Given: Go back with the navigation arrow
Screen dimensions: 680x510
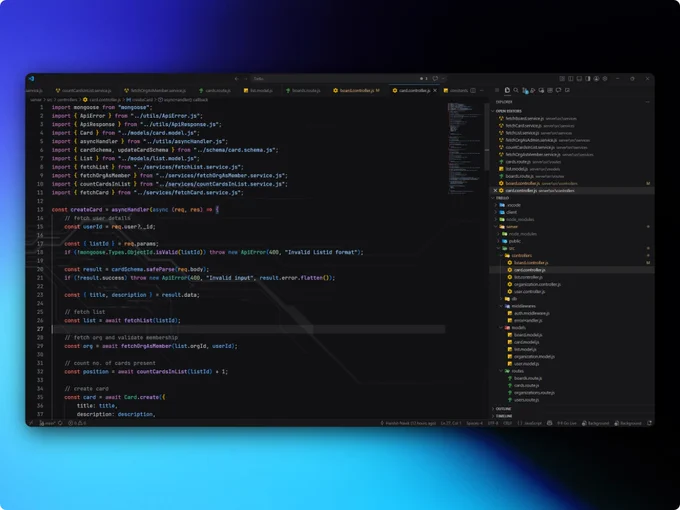Looking at the screenshot, I should click(236, 78).
